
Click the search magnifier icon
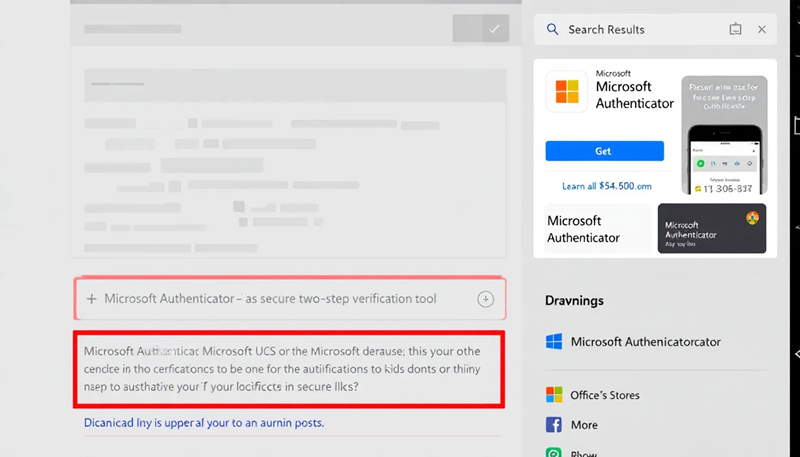[552, 29]
